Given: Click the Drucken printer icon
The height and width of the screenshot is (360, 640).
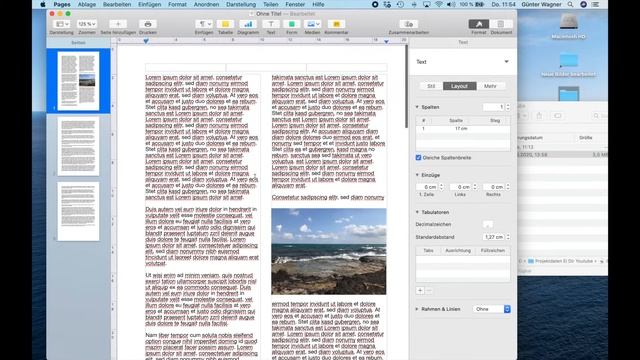Looking at the screenshot, I should (x=148, y=24).
